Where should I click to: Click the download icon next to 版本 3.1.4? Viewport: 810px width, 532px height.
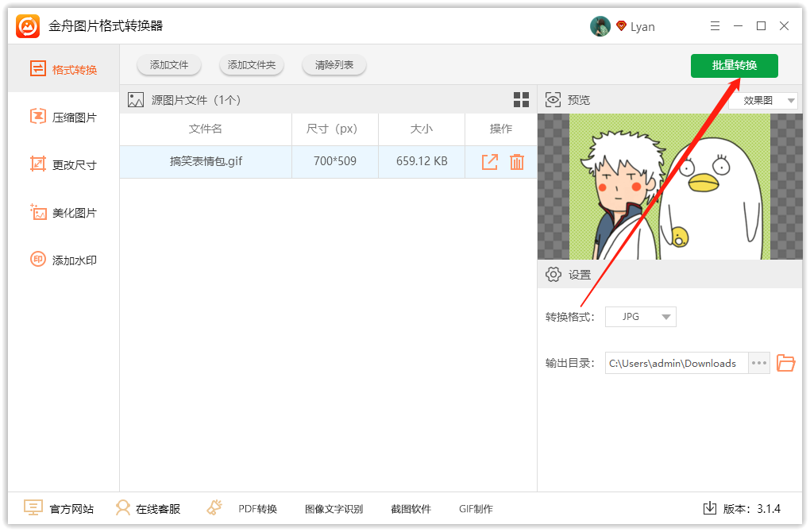(709, 508)
